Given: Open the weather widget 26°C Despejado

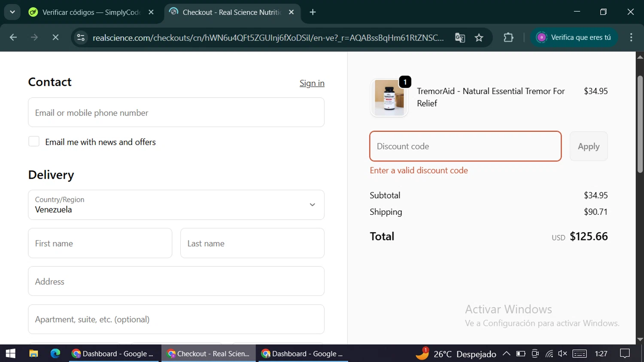Looking at the screenshot, I should pyautogui.click(x=456, y=354).
